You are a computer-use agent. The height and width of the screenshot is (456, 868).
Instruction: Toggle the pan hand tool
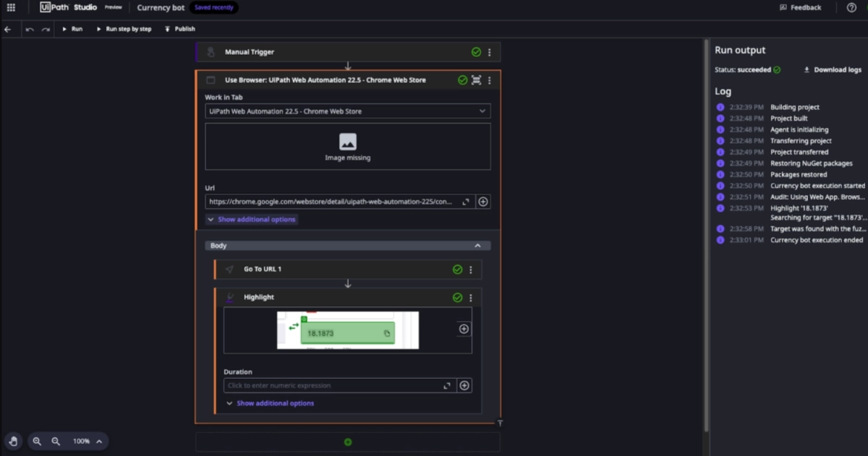13,441
